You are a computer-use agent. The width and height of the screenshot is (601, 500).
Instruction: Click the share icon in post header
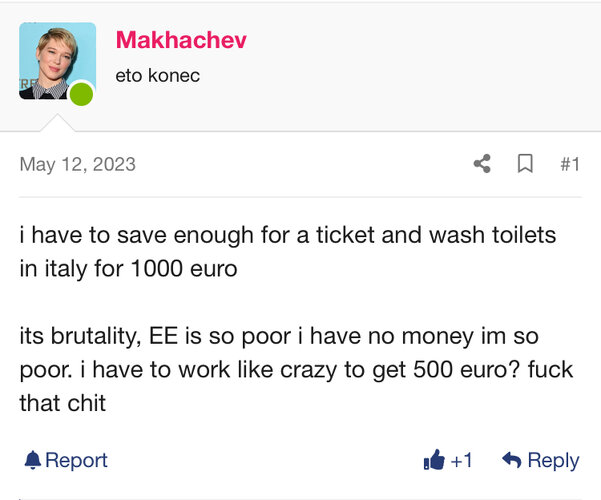482,164
